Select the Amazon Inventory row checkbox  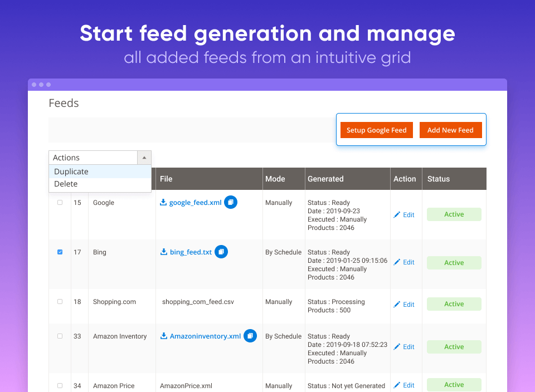(x=60, y=336)
